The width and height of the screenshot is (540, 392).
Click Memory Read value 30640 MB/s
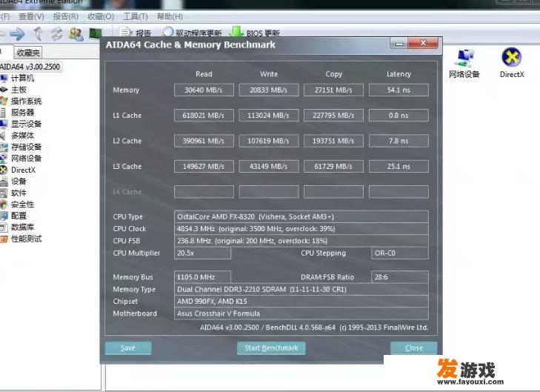[x=204, y=90]
